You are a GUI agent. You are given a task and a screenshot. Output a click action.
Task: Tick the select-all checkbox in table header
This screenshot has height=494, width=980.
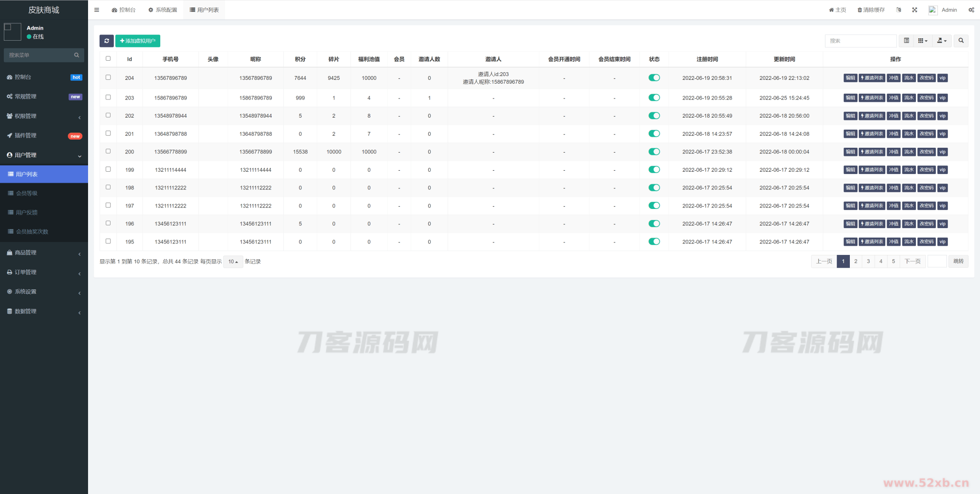[x=108, y=59]
